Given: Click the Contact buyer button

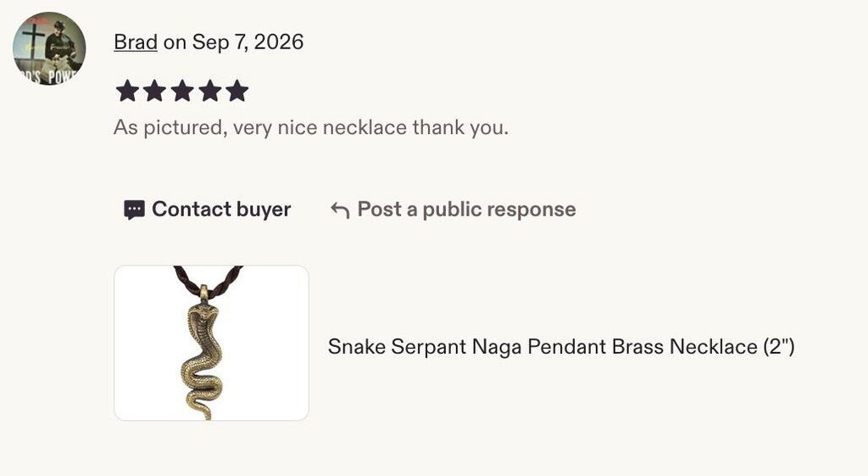Looking at the screenshot, I should point(207,210).
